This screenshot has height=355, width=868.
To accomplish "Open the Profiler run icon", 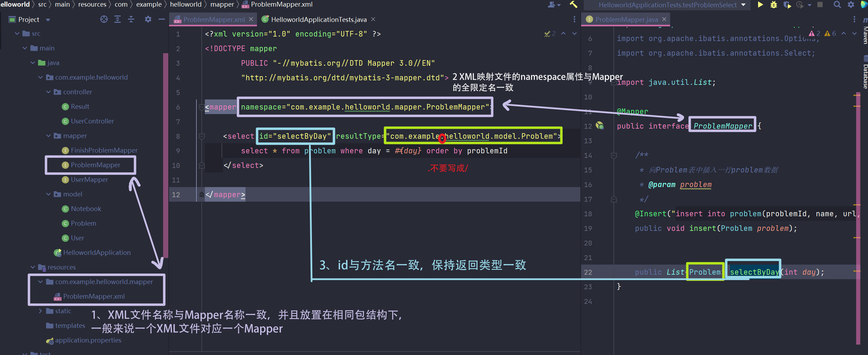I will (800, 5).
